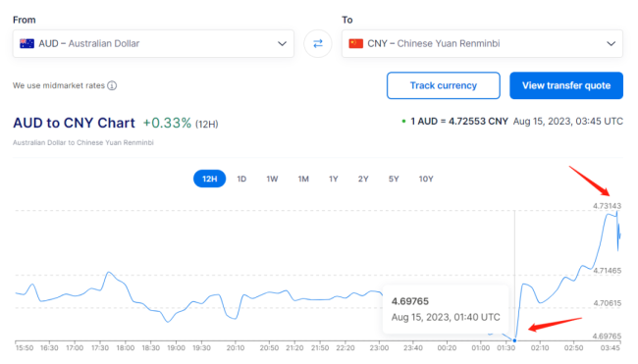Click View transfer quote button

coord(566,85)
